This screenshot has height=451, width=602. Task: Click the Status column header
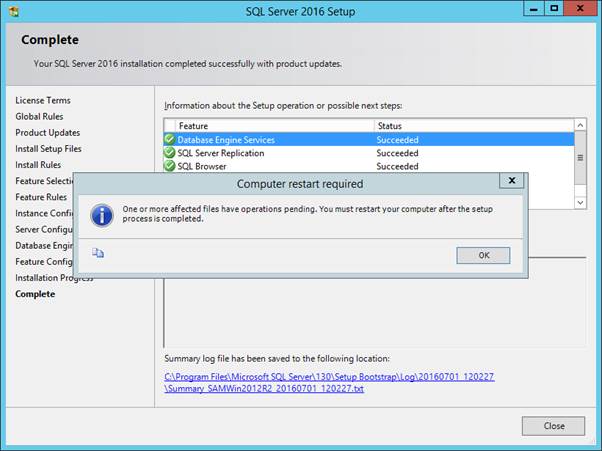474,126
